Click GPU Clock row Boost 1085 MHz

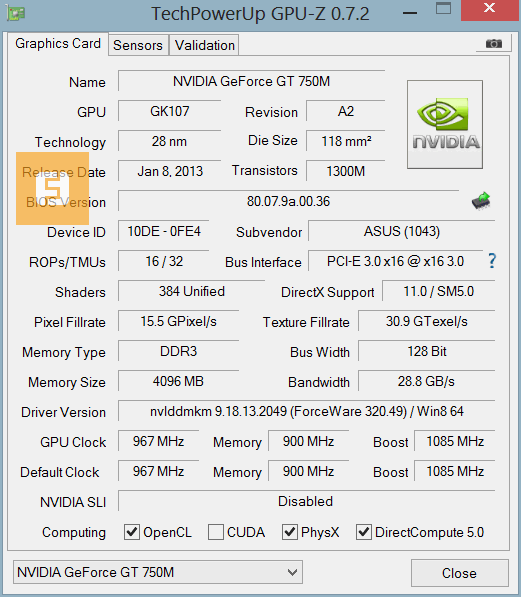[x=455, y=441]
